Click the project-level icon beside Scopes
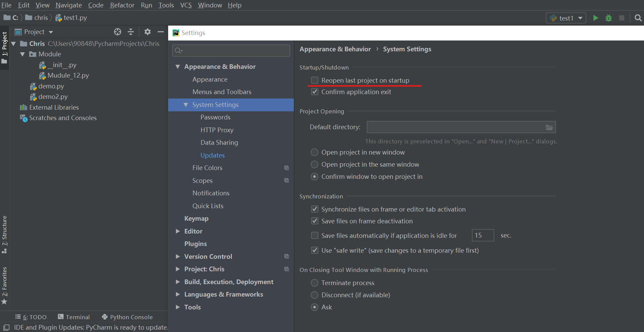The height and width of the screenshot is (332, 644). (286, 181)
